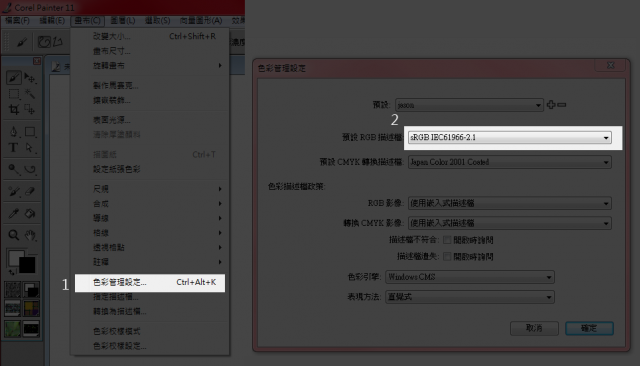Open the 編輯(E) menu
The height and width of the screenshot is (366, 640).
(x=52, y=20)
